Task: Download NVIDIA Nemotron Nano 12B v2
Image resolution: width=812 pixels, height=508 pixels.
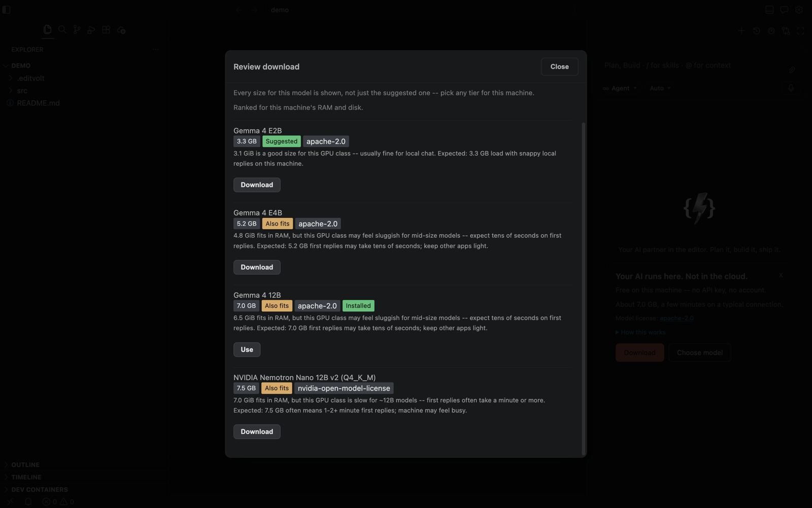Action: point(257,432)
